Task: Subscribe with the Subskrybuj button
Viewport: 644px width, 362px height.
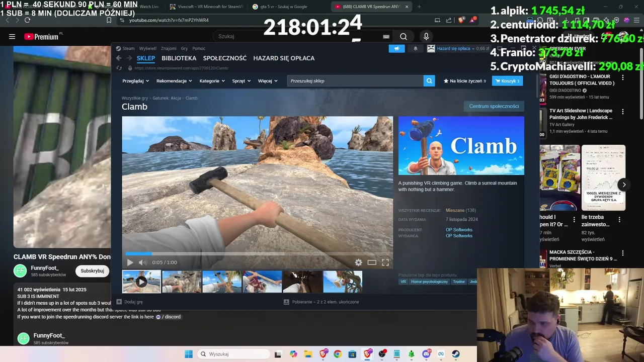Action: pos(92,271)
